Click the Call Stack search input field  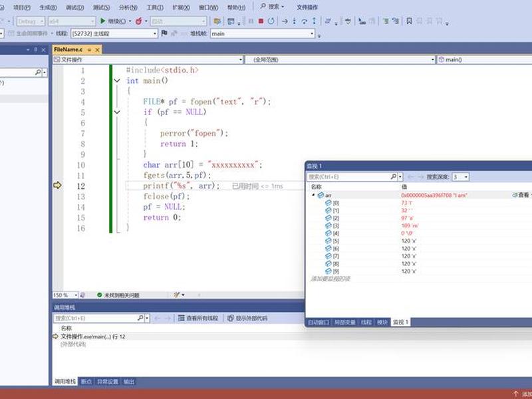pos(95,319)
